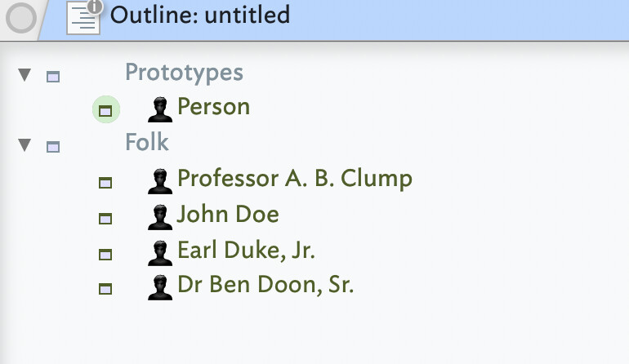This screenshot has height=364, width=629.
Task: Collapse the Prototypes container
Action: pyautogui.click(x=25, y=75)
